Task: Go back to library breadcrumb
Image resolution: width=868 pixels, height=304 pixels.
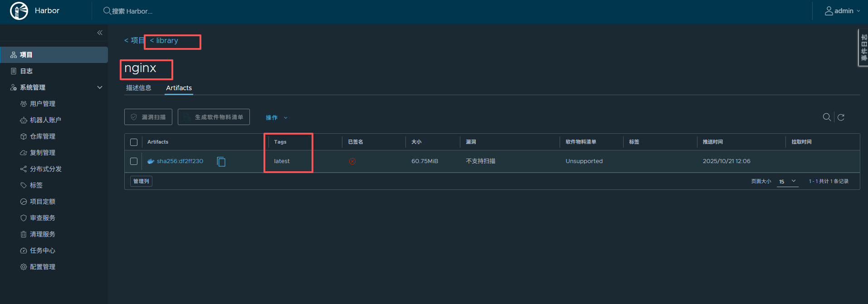Action: click(x=164, y=40)
